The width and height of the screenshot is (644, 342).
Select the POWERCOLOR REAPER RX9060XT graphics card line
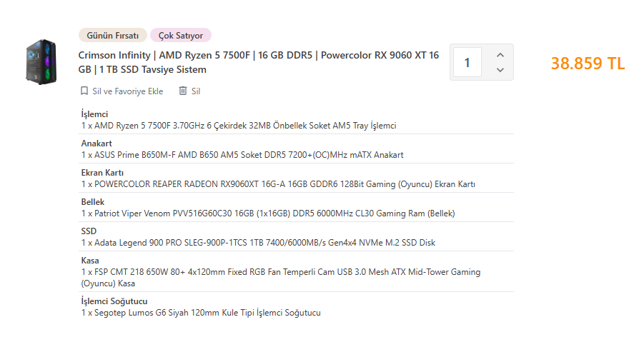277,184
